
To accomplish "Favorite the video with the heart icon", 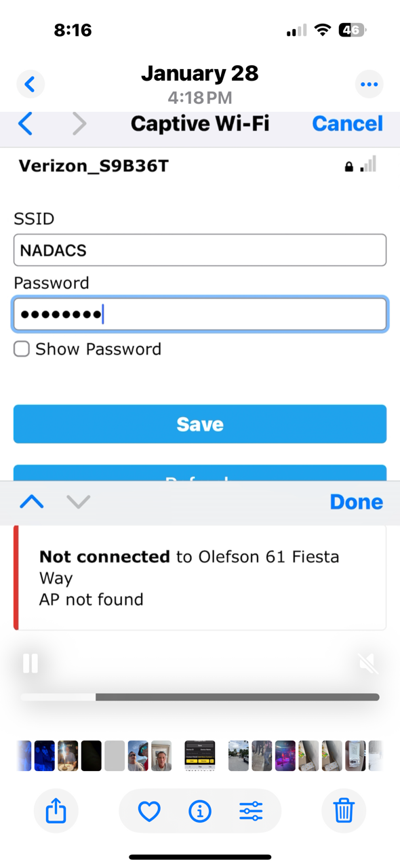I will (149, 811).
